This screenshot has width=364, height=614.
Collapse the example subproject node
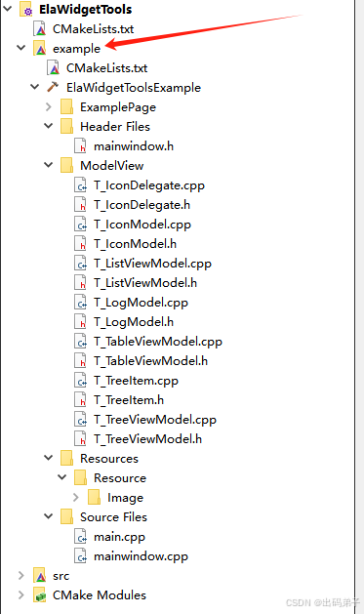[x=21, y=48]
